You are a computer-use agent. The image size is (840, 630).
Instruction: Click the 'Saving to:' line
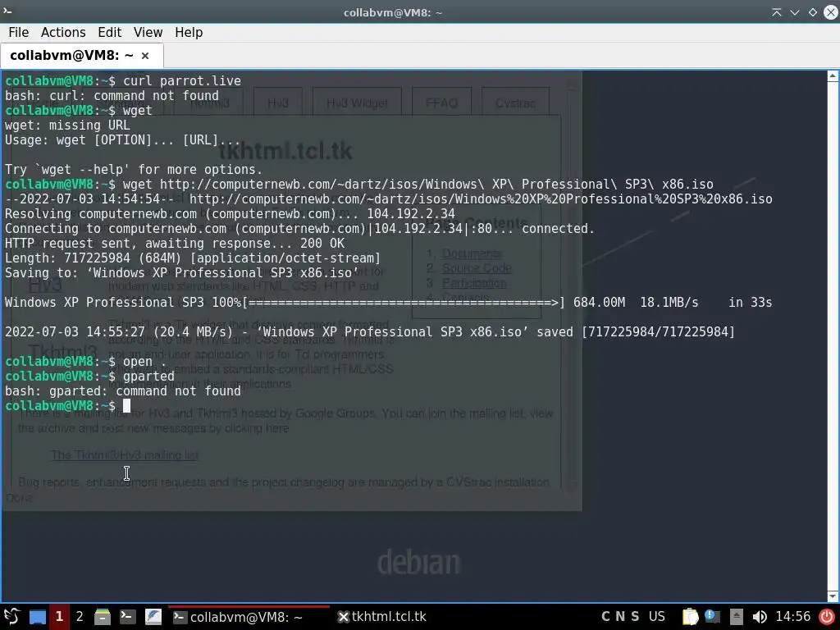(182, 273)
